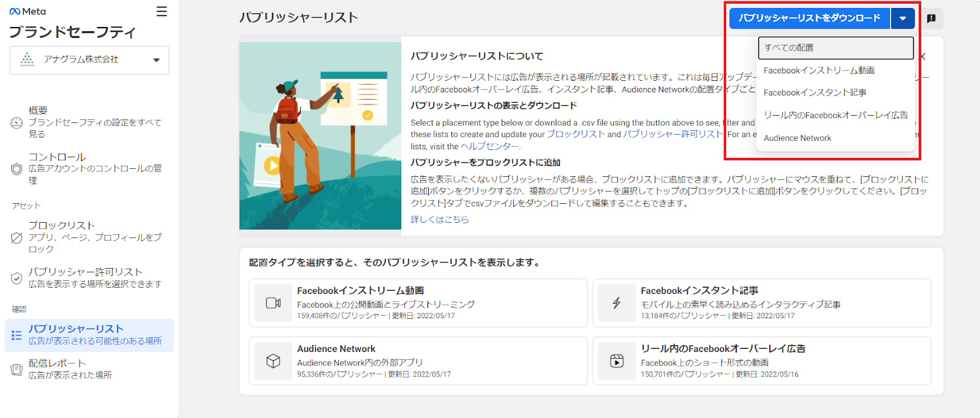
Task: Click the hiker illustration image
Action: (x=320, y=136)
